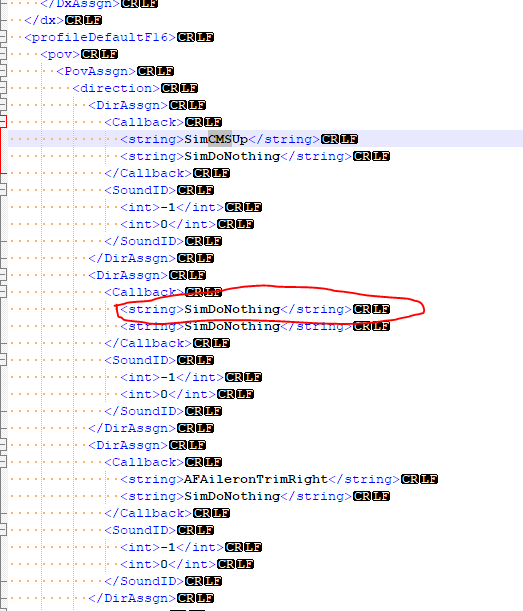Collapse the fold marker beside <profileDefaultF16>
The width and height of the screenshot is (523, 611).
(x=3, y=37)
